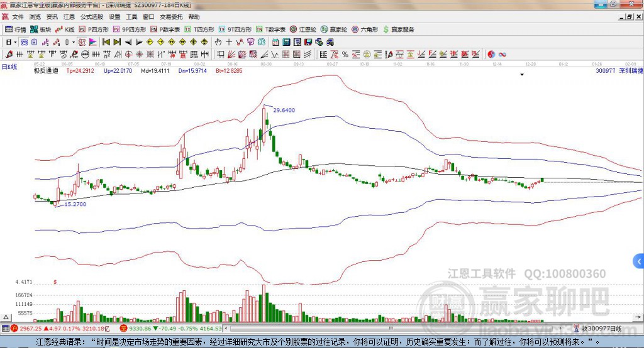
Task: Click the zigzag line tool icon
Action: point(240,42)
